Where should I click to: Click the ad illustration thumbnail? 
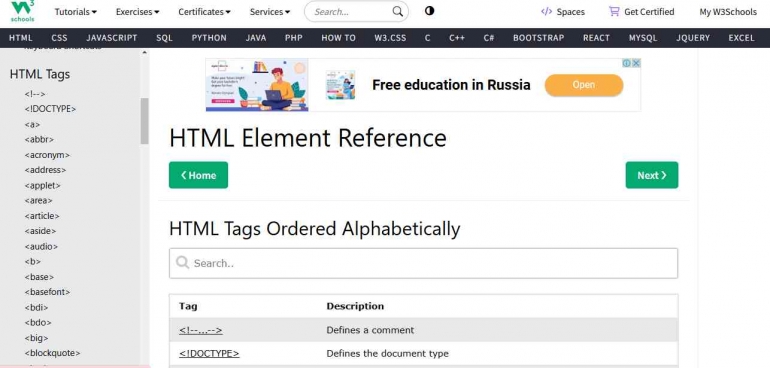coord(257,85)
